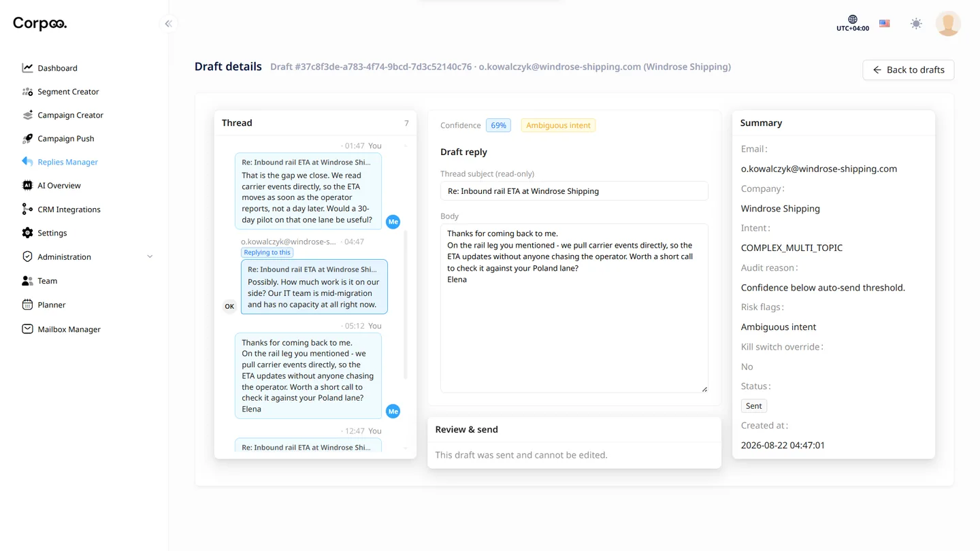Click the thread subject read-only field

[574, 191]
